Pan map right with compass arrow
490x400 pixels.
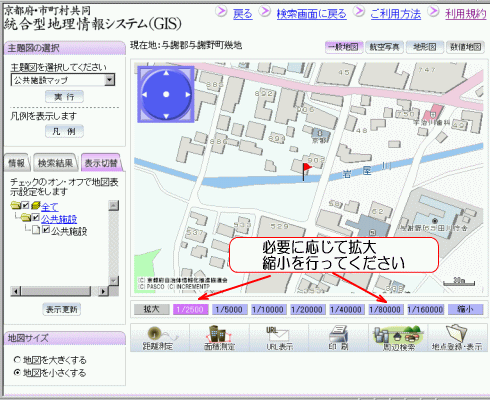(188, 94)
